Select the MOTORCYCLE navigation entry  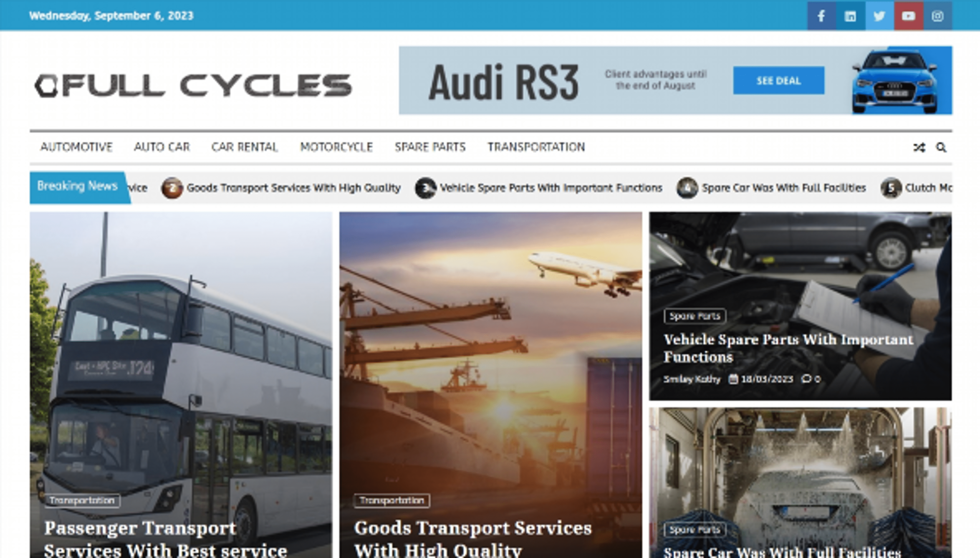point(337,147)
